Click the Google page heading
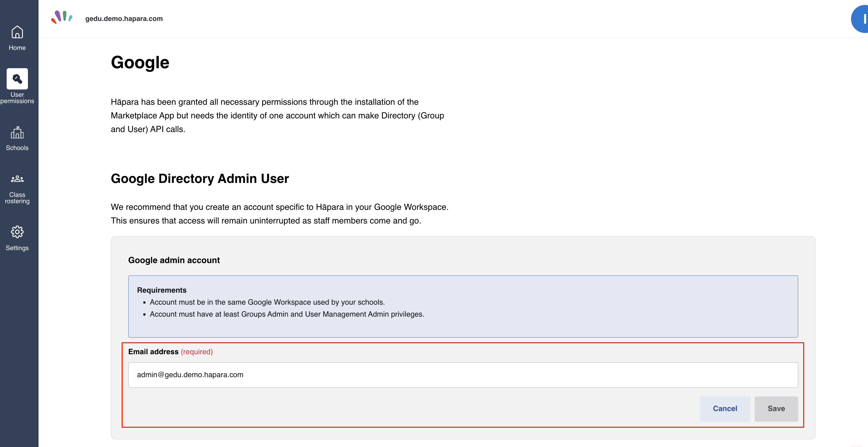The height and width of the screenshot is (447, 868). point(140,63)
